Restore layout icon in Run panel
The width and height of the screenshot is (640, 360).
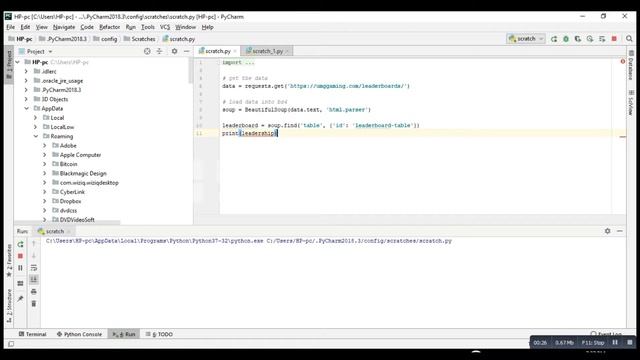pos(20,283)
